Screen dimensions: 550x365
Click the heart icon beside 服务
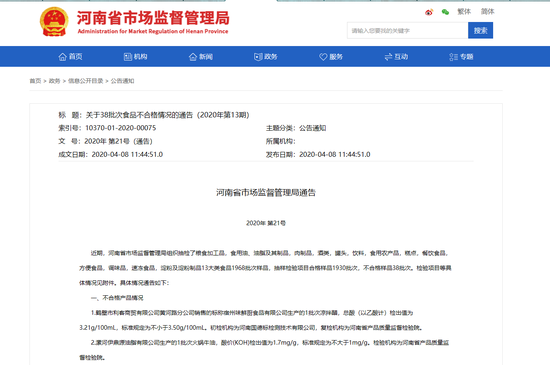[x=323, y=57]
